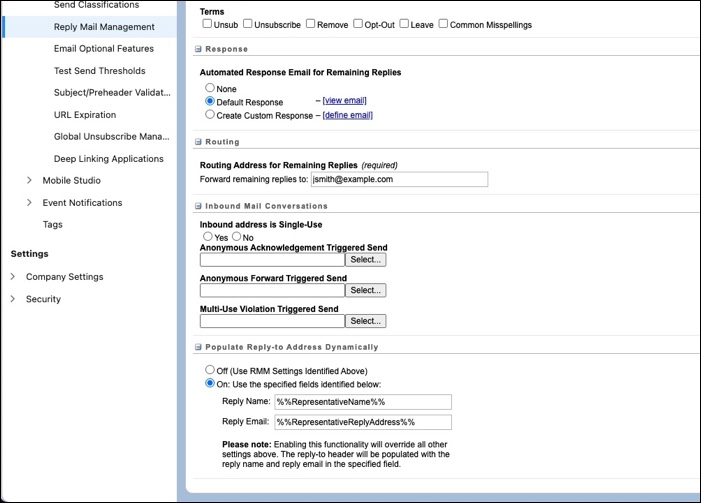Image resolution: width=701 pixels, height=503 pixels.
Task: Open Reply Mail Management in sidebar
Action: pos(104,27)
